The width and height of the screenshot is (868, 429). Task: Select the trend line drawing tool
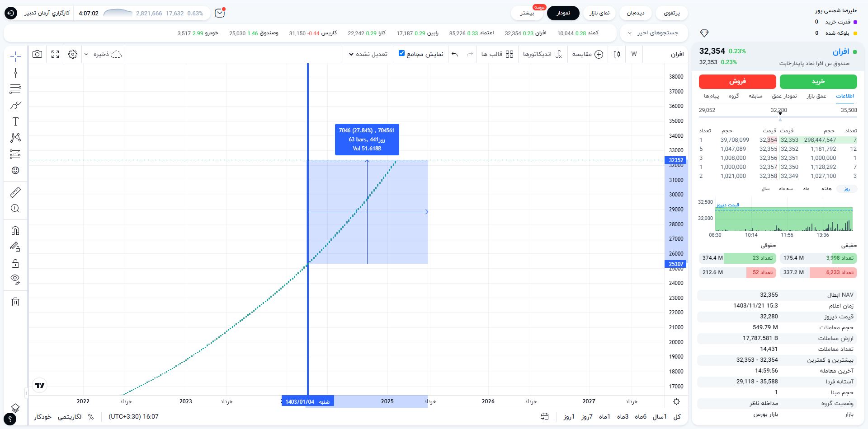click(x=15, y=73)
